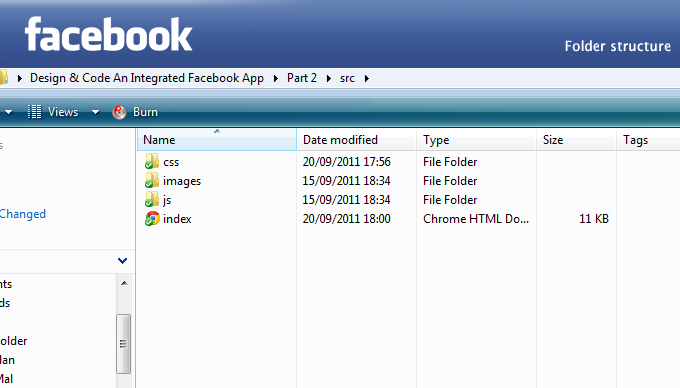Select the index file name
The height and width of the screenshot is (388, 680).
tap(177, 219)
